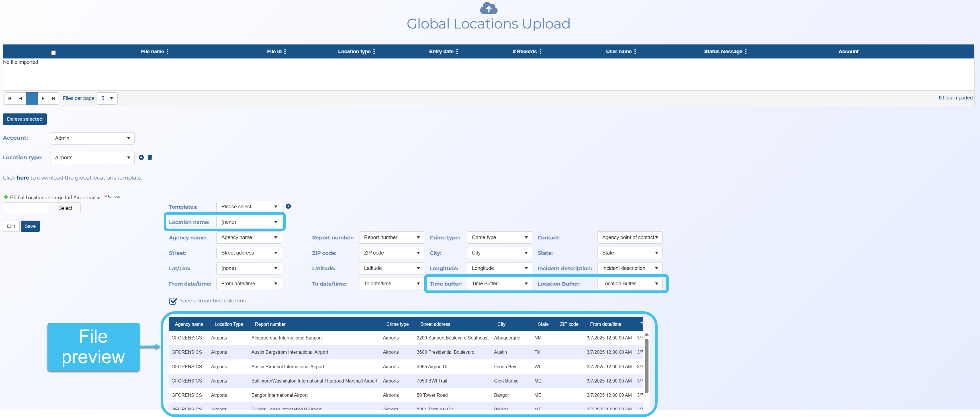980x417 pixels.
Task: Click the Delete selected button
Action: tap(25, 119)
